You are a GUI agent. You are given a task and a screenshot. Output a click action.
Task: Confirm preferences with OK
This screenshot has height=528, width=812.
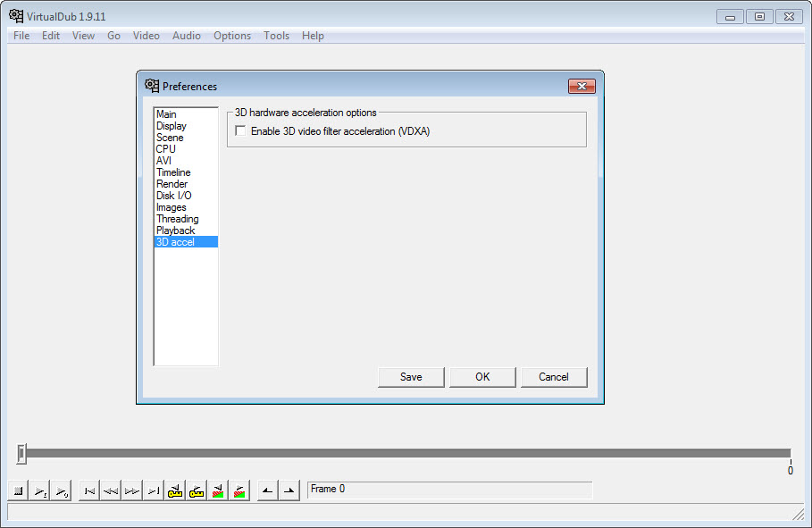point(482,377)
